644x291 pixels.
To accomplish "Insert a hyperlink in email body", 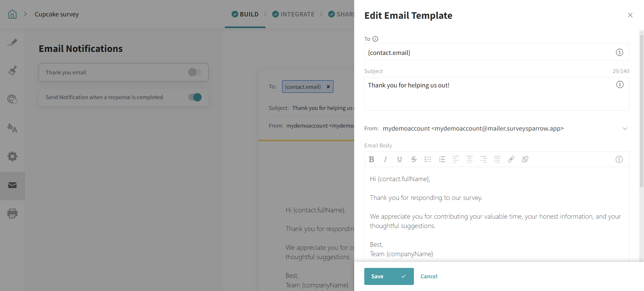I will (511, 159).
